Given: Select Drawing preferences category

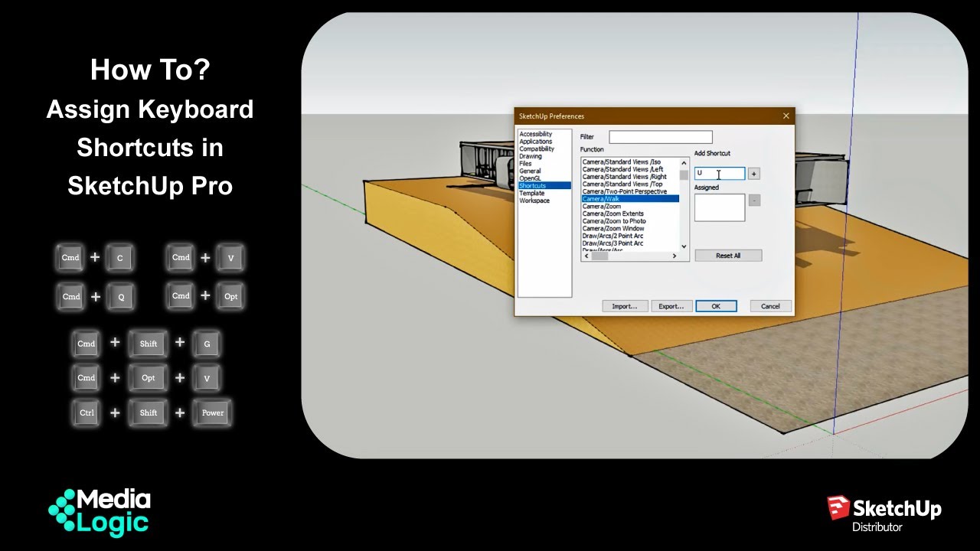Looking at the screenshot, I should coord(531,156).
